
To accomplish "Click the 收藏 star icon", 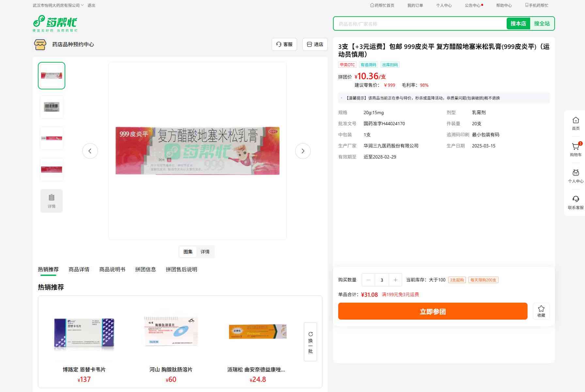I will pos(541,309).
